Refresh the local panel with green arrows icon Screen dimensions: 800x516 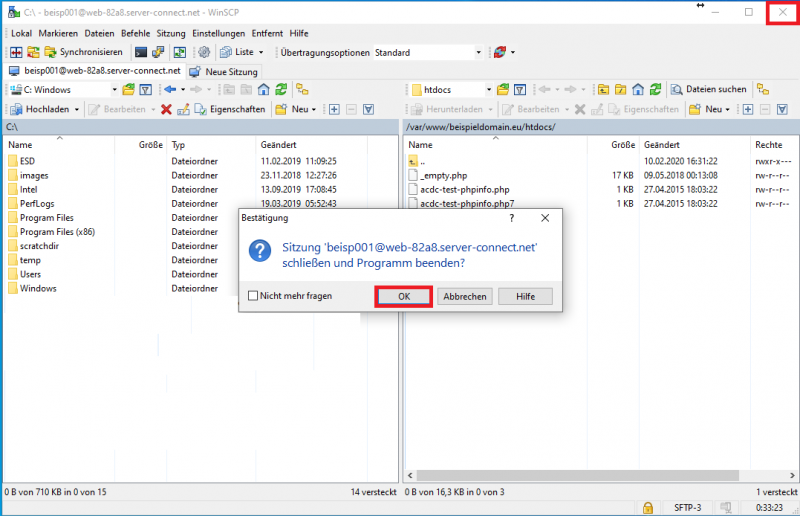(281, 90)
